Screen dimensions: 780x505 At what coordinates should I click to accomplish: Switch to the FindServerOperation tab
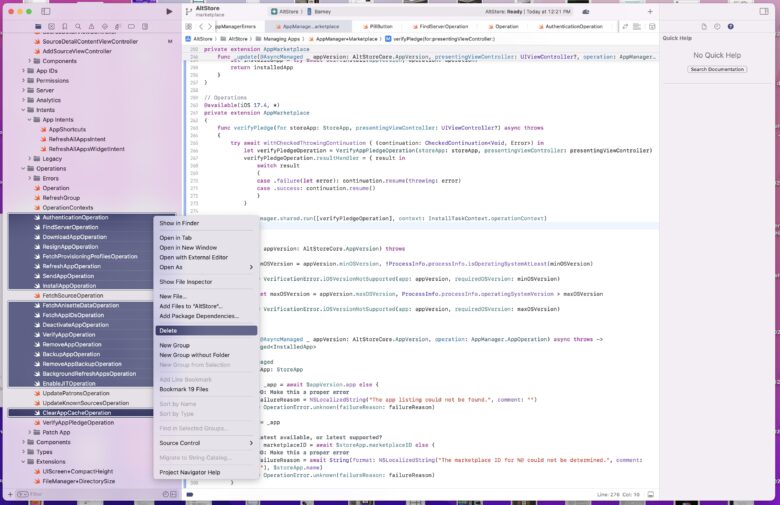click(x=442, y=26)
